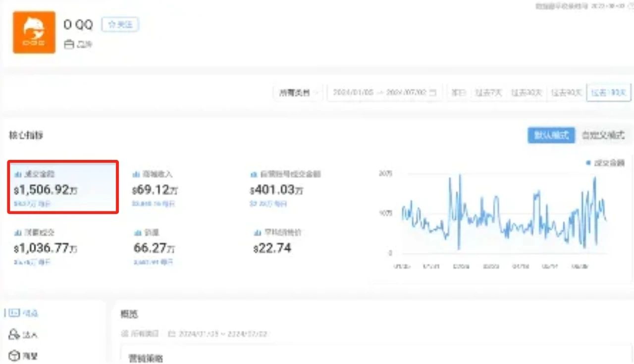634x364 pixels.
Task: Select the past 90 days range
Action: click(567, 93)
